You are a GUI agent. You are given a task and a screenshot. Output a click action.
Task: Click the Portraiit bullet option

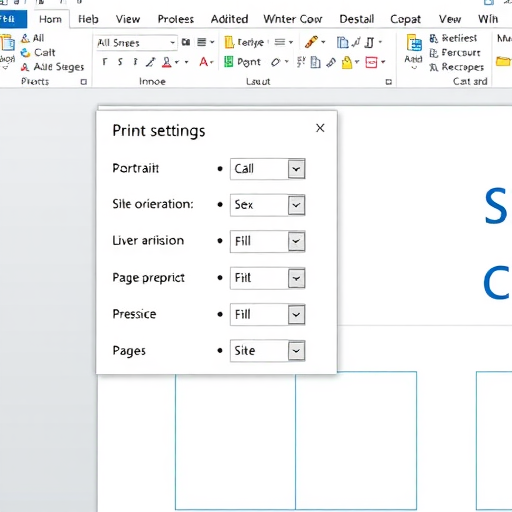click(220, 169)
